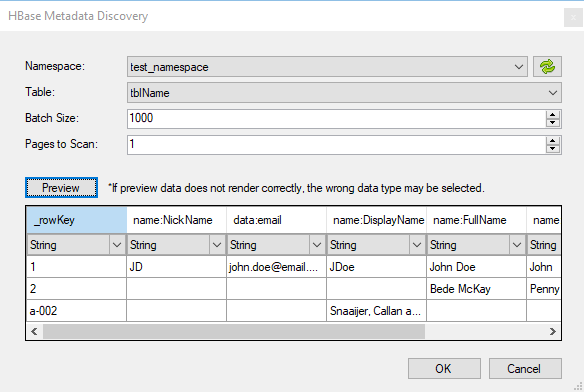Image resolution: width=584 pixels, height=392 pixels.
Task: Decrease Batch Size with down arrow
Action: (553, 123)
